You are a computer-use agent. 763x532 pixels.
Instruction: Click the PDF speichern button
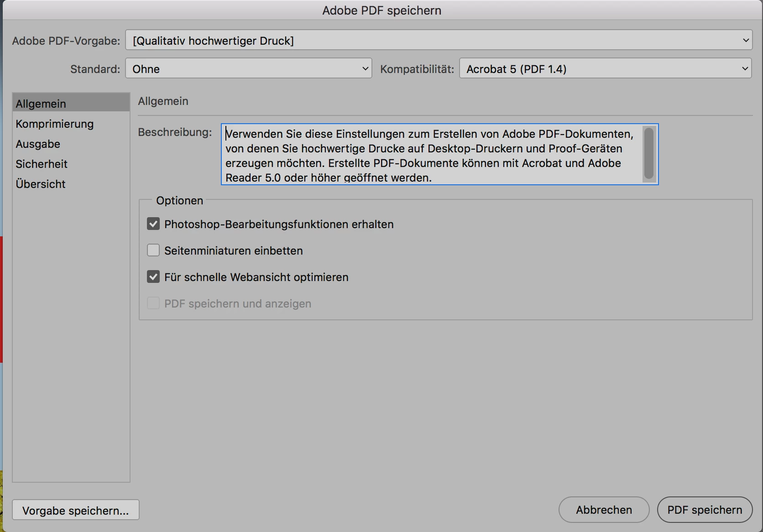pyautogui.click(x=705, y=510)
